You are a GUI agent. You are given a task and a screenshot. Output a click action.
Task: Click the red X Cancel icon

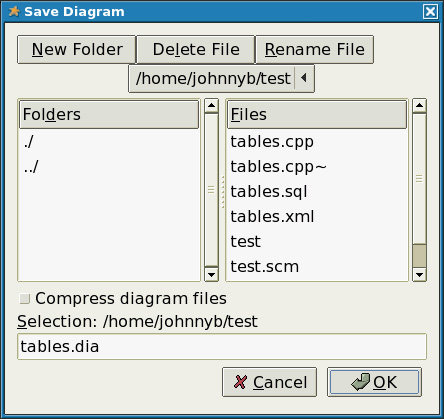point(240,382)
